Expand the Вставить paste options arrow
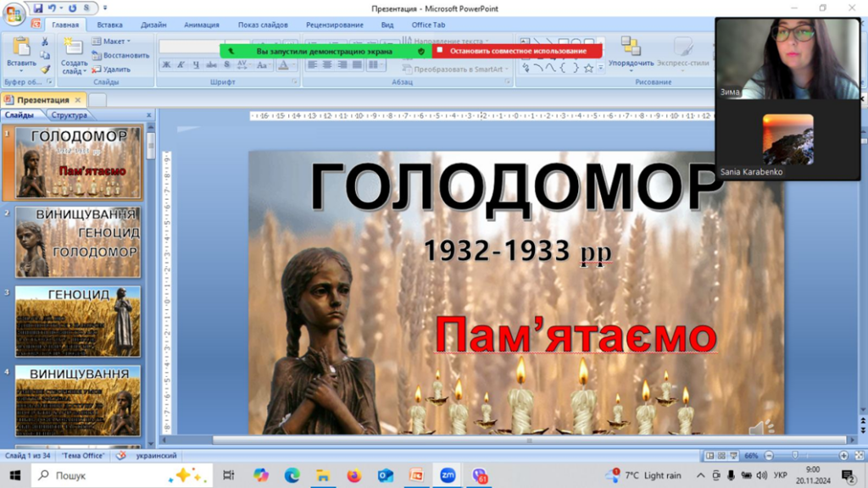Image resolution: width=868 pixels, height=488 pixels. 21,70
